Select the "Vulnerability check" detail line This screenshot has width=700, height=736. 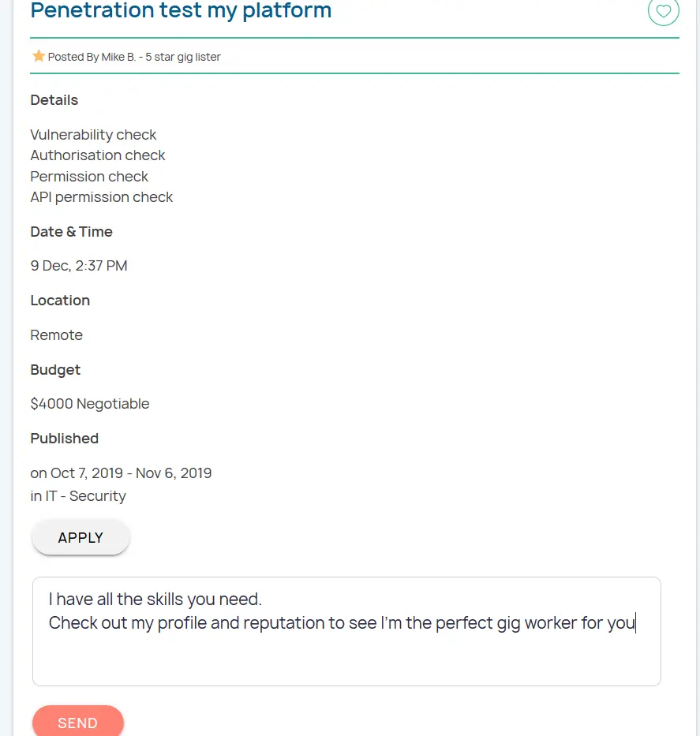pos(93,135)
